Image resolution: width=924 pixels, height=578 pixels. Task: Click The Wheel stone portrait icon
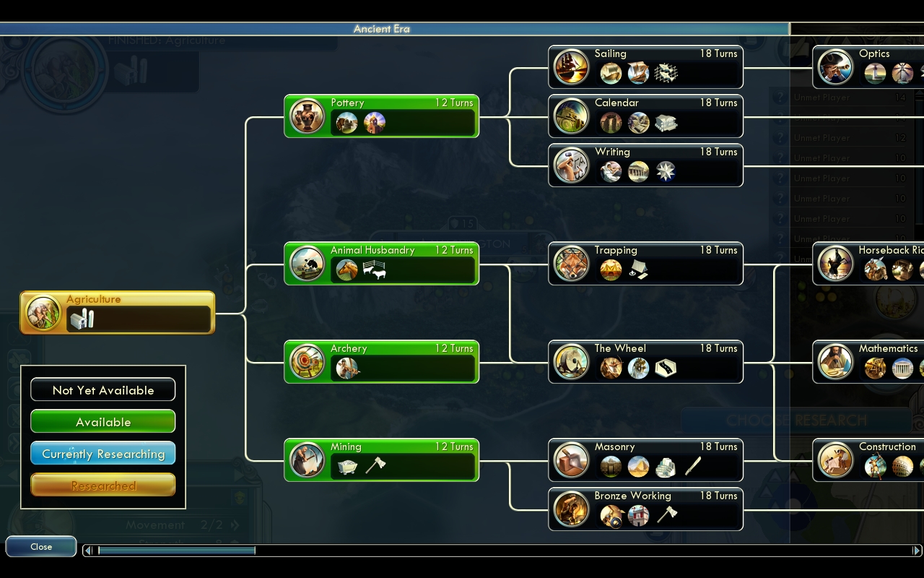571,362
